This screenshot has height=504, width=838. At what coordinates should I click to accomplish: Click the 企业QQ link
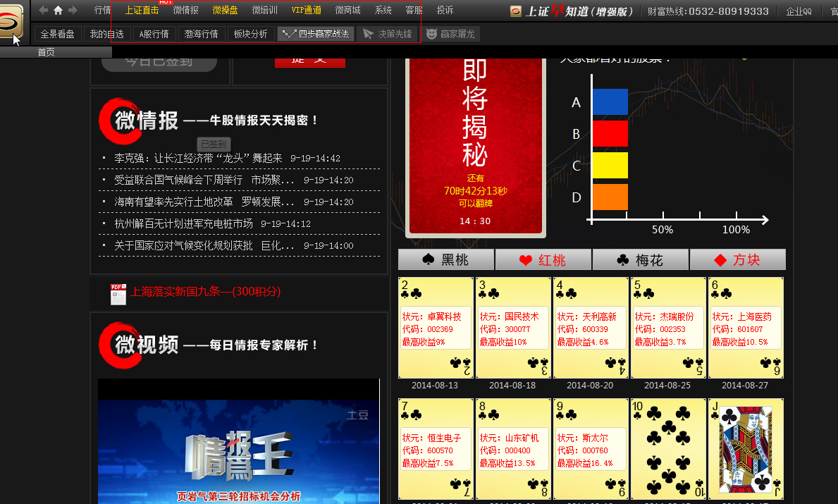pos(799,11)
